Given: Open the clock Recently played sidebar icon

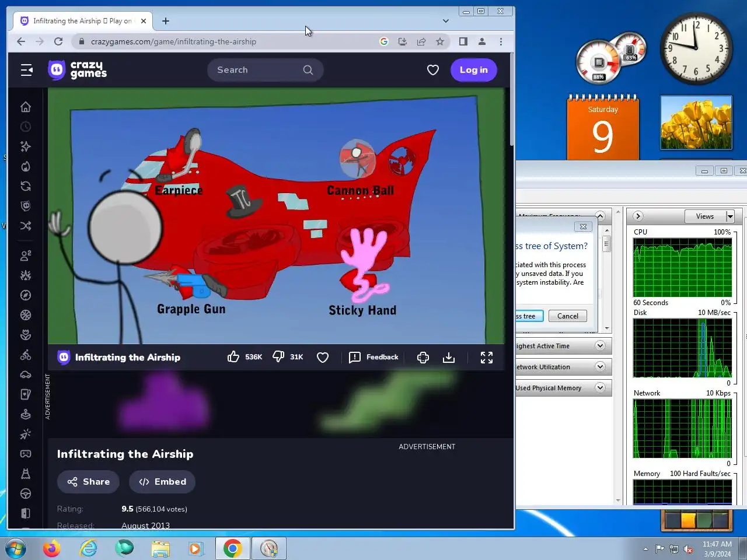Looking at the screenshot, I should 26,127.
